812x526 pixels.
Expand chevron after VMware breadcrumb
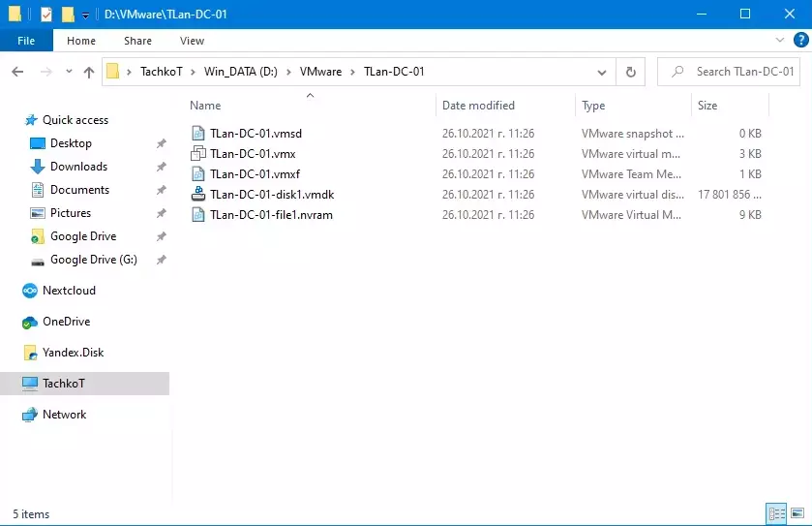coord(352,72)
